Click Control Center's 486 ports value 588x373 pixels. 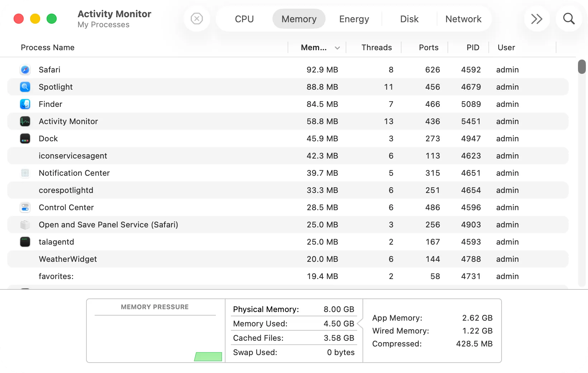click(x=433, y=207)
